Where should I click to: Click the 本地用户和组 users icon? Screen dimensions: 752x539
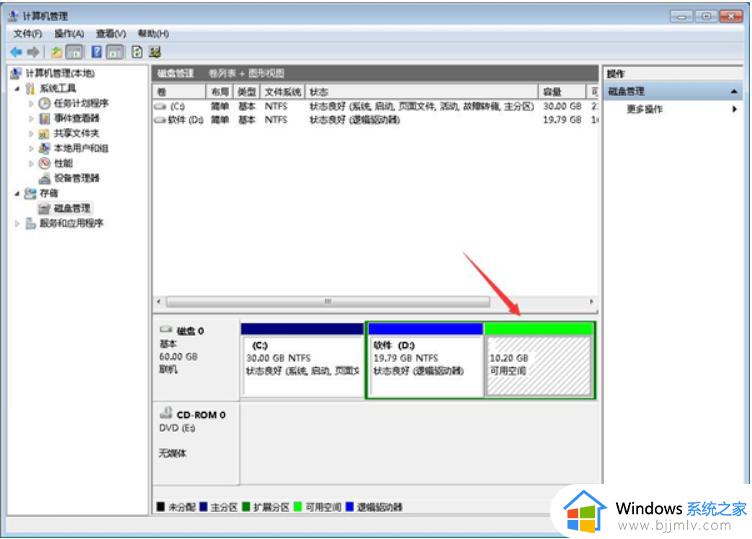click(45, 148)
